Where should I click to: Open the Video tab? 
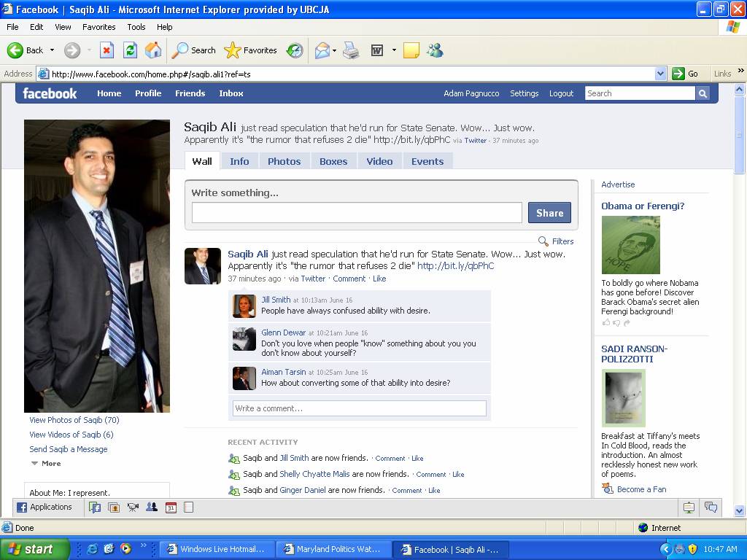point(379,161)
